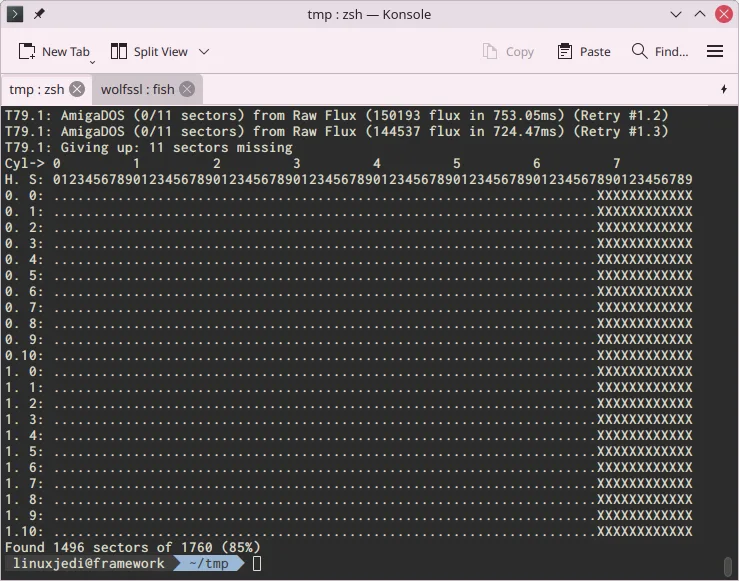Click the Split View button
Image resolution: width=739 pixels, height=581 pixels.
click(149, 51)
